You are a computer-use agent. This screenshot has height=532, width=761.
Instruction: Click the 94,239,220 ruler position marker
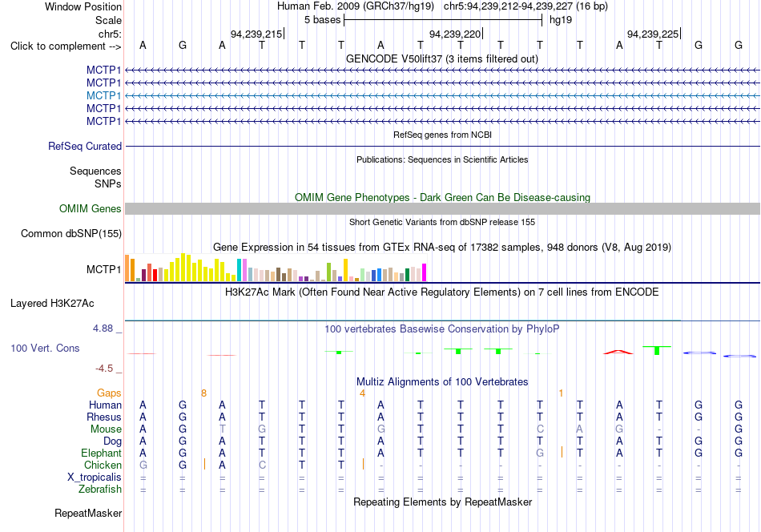click(455, 34)
